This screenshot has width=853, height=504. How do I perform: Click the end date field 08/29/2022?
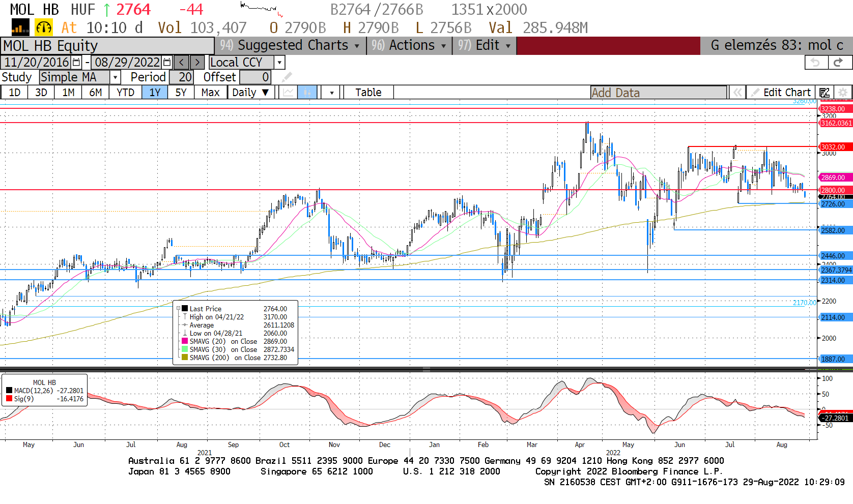pyautogui.click(x=127, y=62)
